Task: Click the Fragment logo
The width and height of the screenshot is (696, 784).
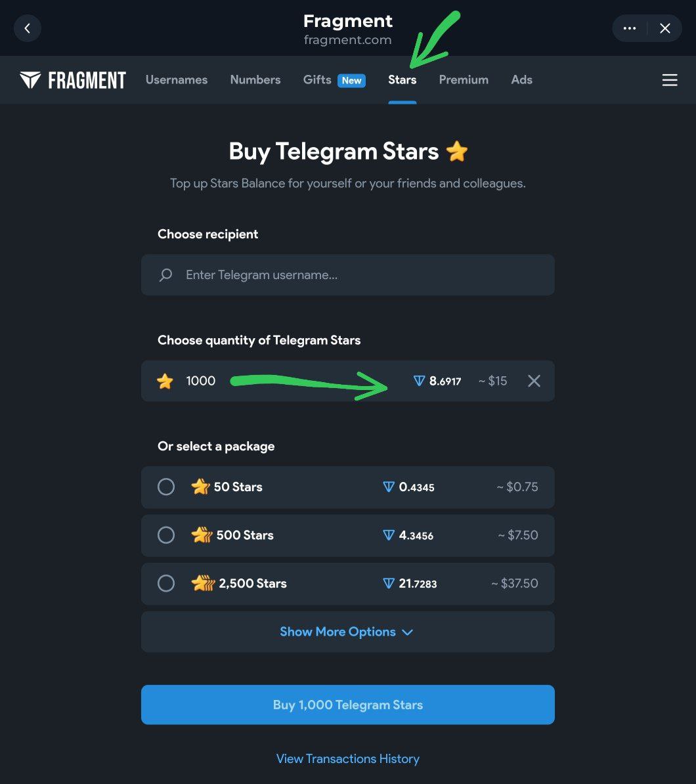Action: click(x=73, y=80)
